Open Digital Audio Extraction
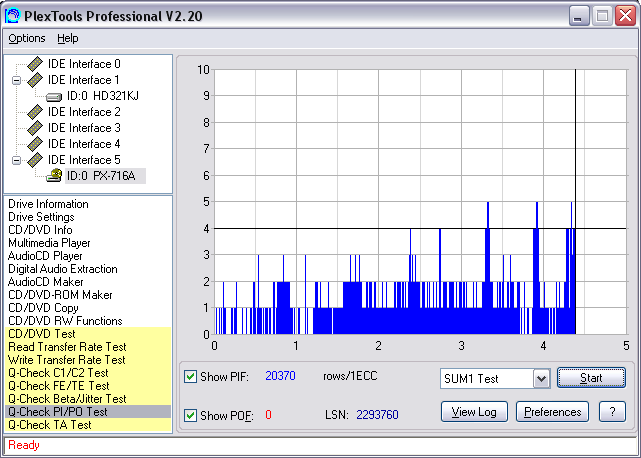Screen dimensions: 641x458 tap(63, 269)
